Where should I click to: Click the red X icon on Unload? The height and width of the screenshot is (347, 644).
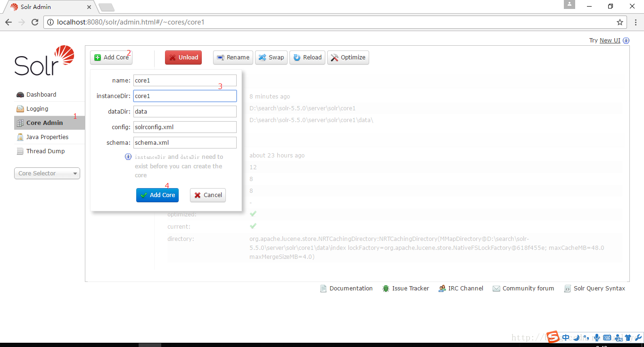point(173,58)
